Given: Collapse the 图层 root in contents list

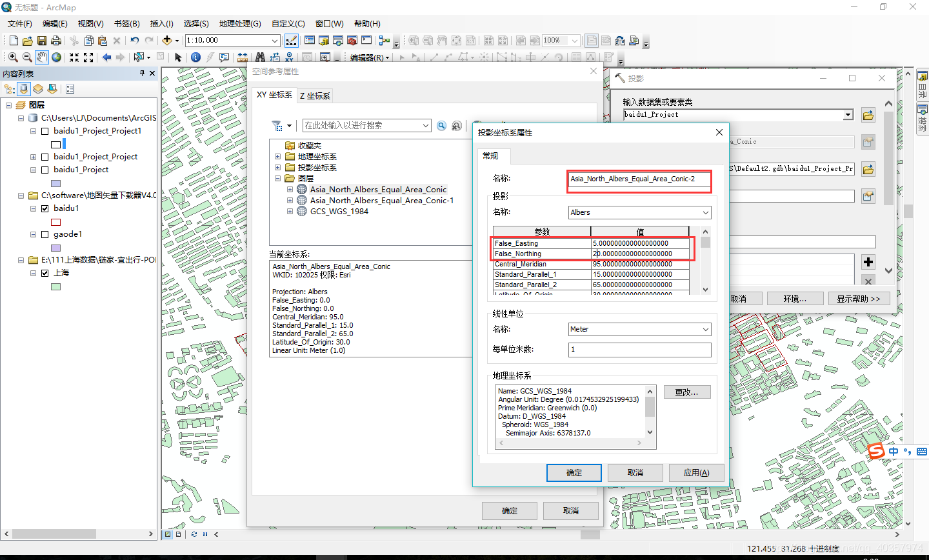Looking at the screenshot, I should coord(8,105).
